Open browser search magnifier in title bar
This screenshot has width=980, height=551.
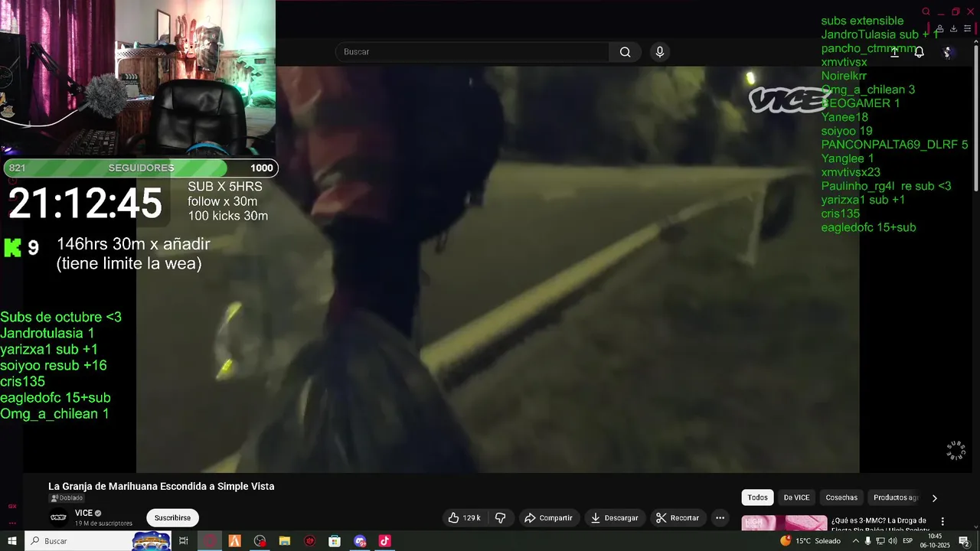click(x=926, y=11)
